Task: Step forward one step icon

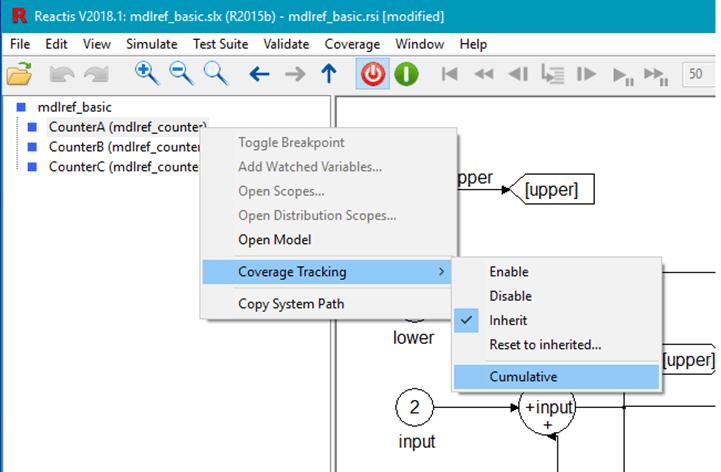Action: (586, 74)
